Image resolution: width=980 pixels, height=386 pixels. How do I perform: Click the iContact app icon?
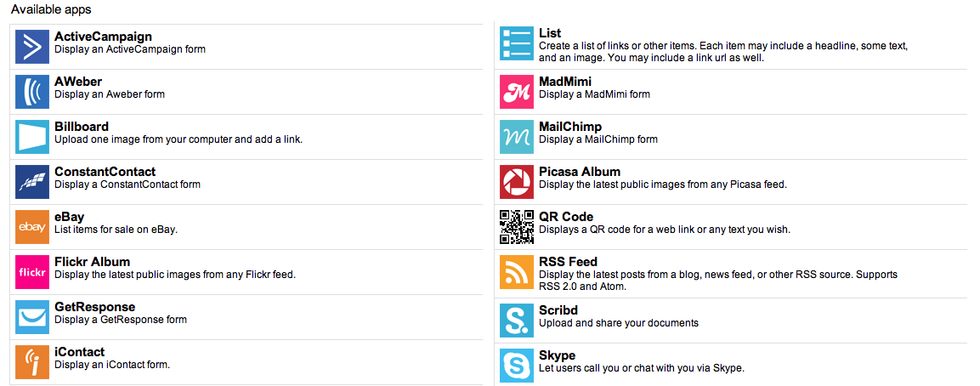pos(32,362)
